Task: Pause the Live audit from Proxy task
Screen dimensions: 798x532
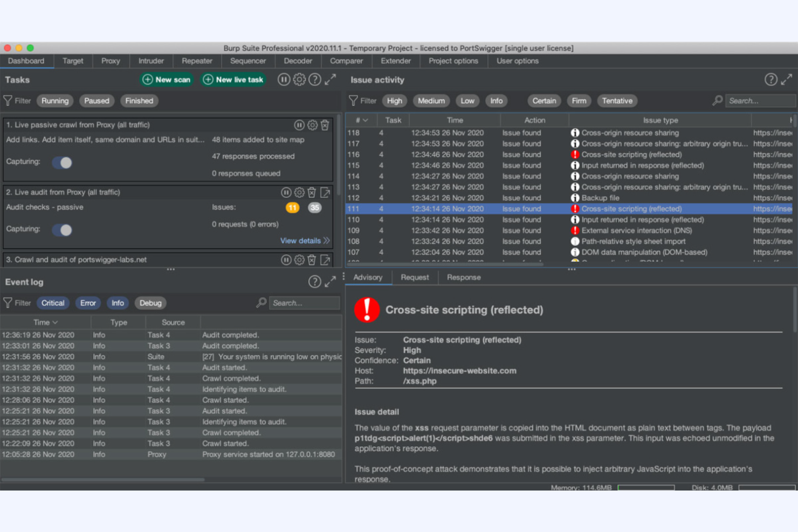Action: click(x=286, y=192)
